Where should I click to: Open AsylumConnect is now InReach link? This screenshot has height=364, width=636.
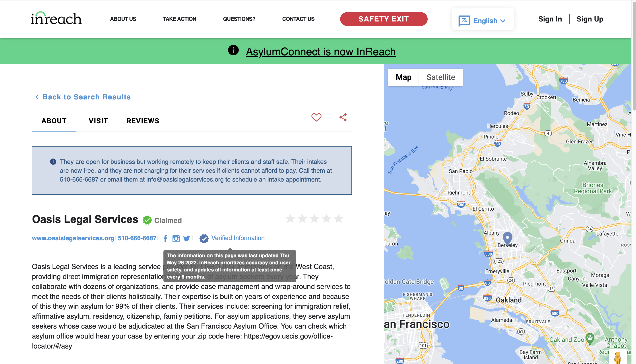[320, 52]
